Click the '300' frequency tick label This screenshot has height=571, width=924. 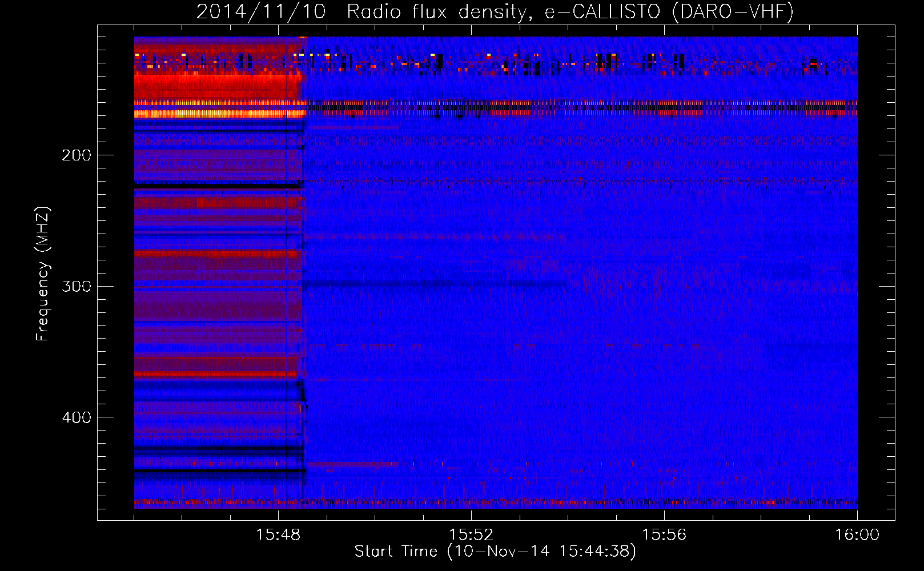77,286
